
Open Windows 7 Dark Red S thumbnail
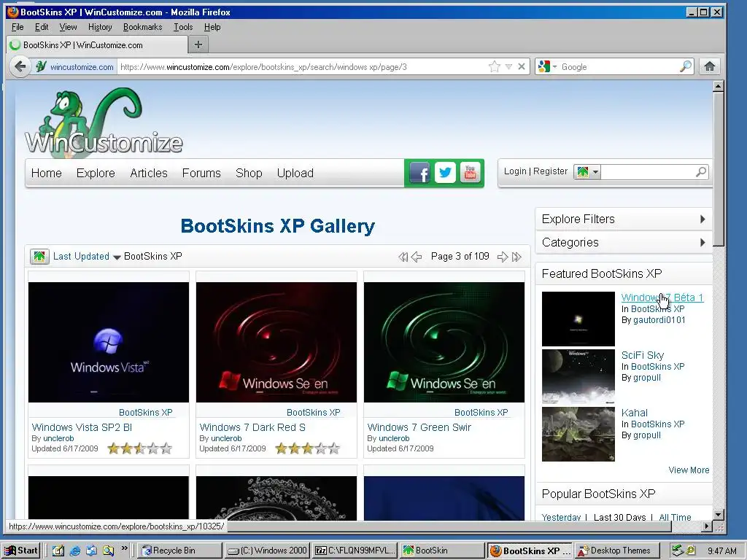(276, 343)
